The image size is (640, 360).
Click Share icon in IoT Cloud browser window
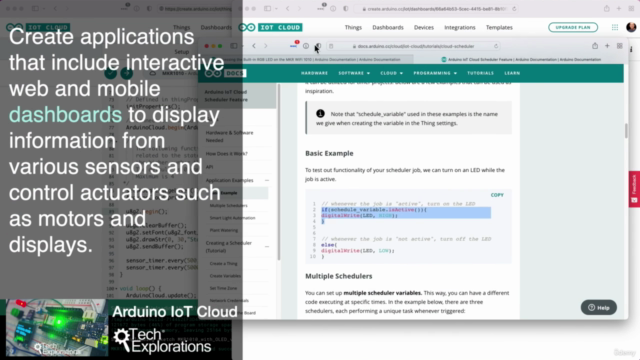pos(607,9)
